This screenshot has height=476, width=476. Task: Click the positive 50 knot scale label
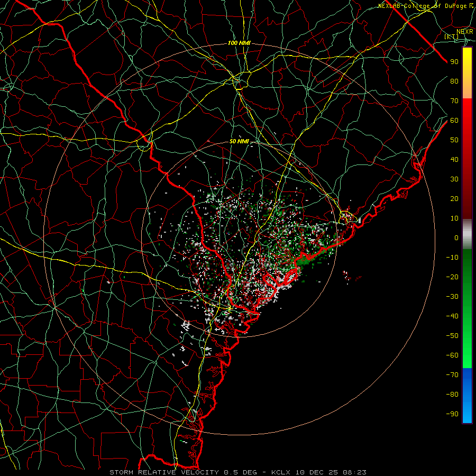[454, 140]
